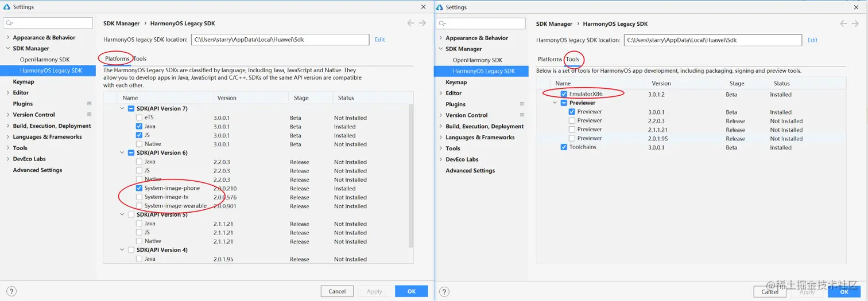Select OpenHarmony SDK in left window tree
Image resolution: width=868 pixels, height=301 pixels.
pos(45,60)
